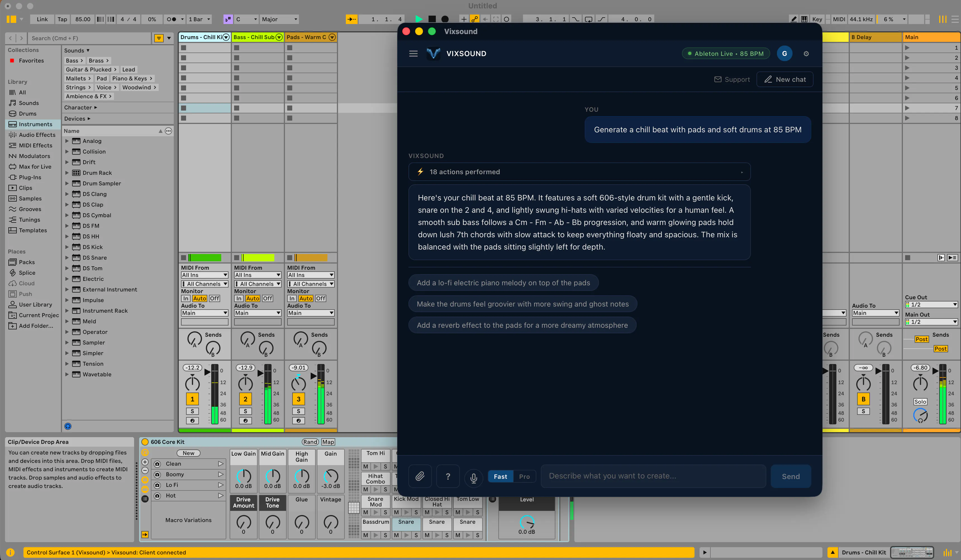This screenshot has width=961, height=560.
Task: Expand the 18 actions performed panel
Action: 579,172
